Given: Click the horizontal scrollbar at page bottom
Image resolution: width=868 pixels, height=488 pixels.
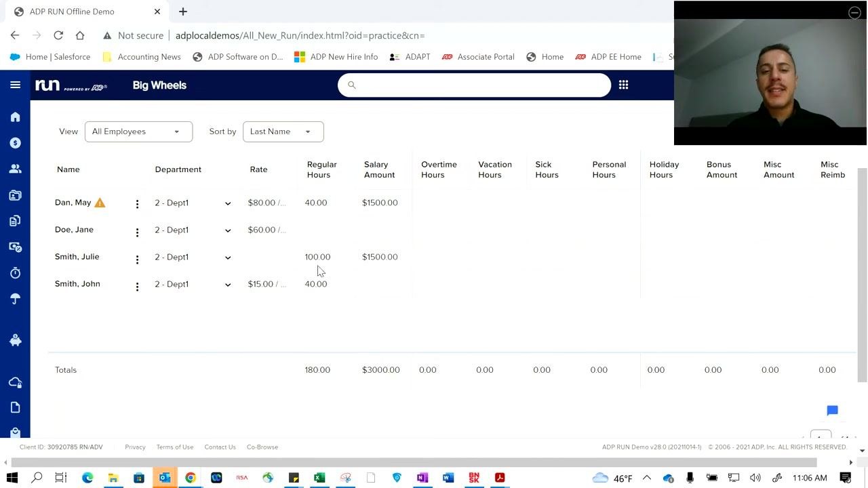Looking at the screenshot, I should tap(414, 462).
